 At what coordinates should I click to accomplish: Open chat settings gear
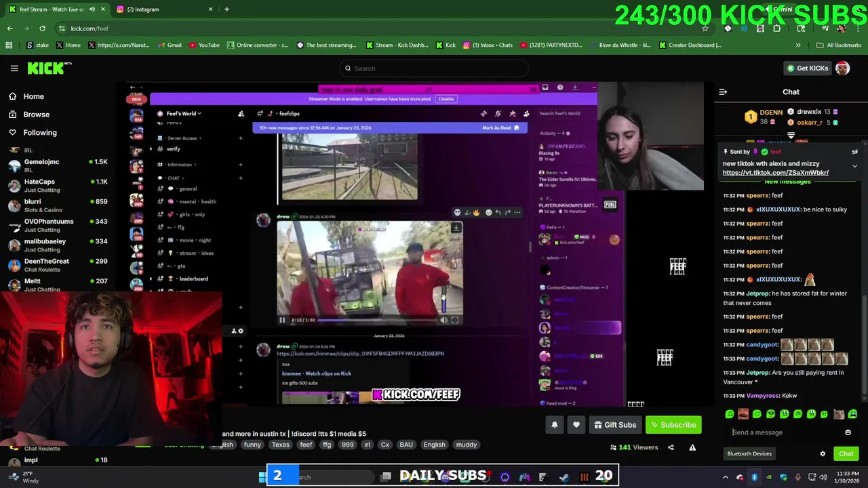(x=823, y=454)
